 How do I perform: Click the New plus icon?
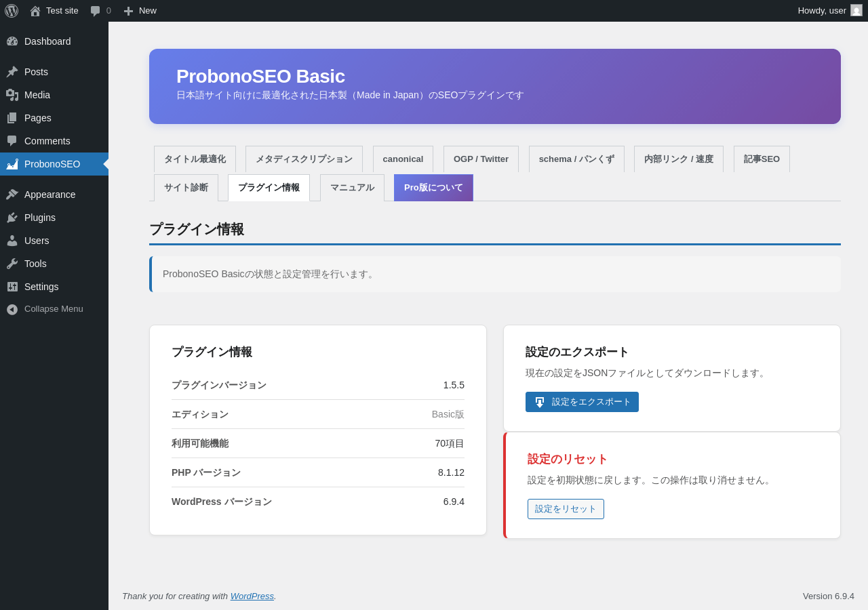point(128,11)
